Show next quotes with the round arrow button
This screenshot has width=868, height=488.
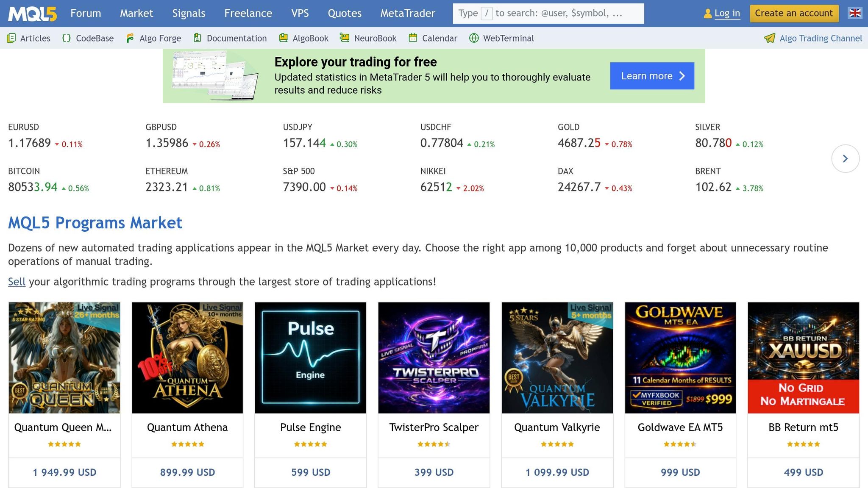click(845, 158)
